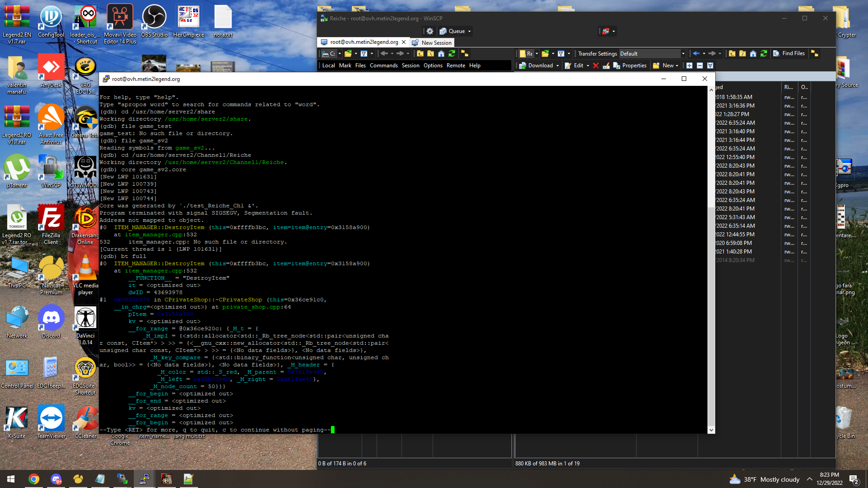Refresh the remote directory listing
868x488 pixels.
(764, 53)
